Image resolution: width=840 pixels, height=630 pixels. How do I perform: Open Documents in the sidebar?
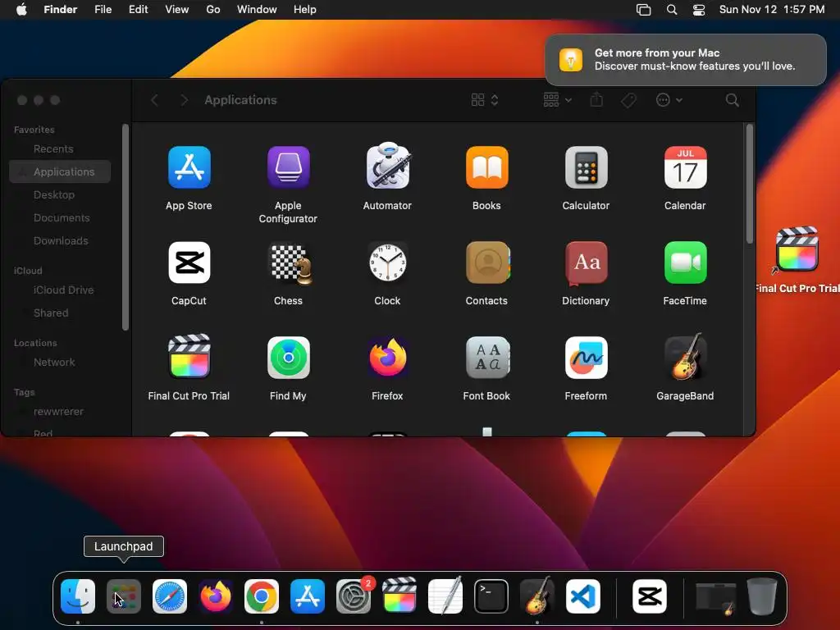pos(60,218)
